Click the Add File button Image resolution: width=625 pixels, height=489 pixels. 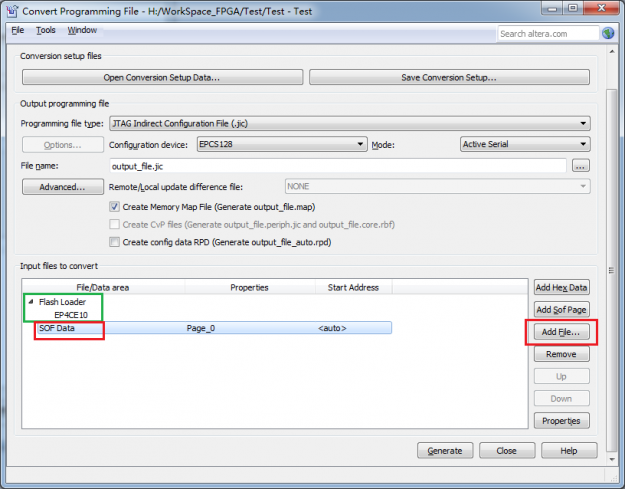click(x=561, y=332)
